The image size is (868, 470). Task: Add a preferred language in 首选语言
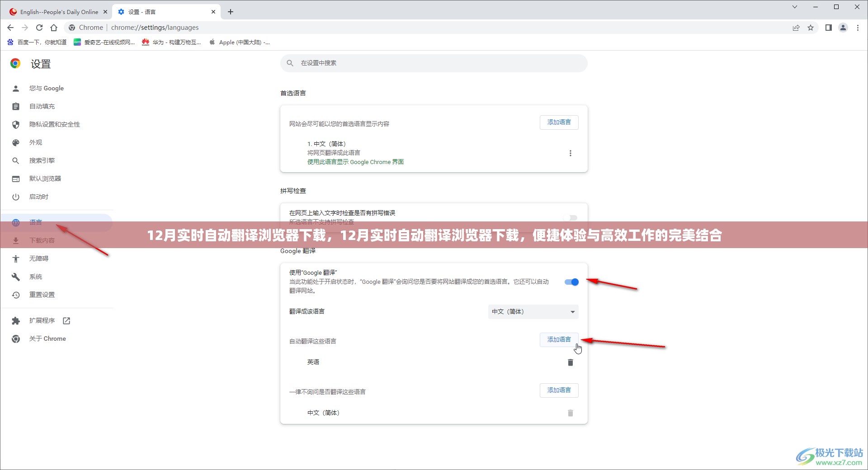pos(559,122)
